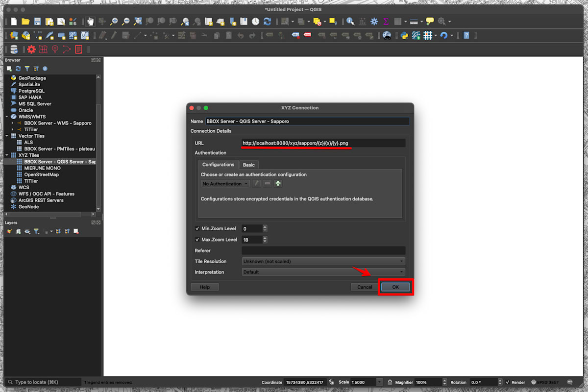Collapse the XYZ Tiles tree node
The height and width of the screenshot is (392, 588).
coord(7,155)
